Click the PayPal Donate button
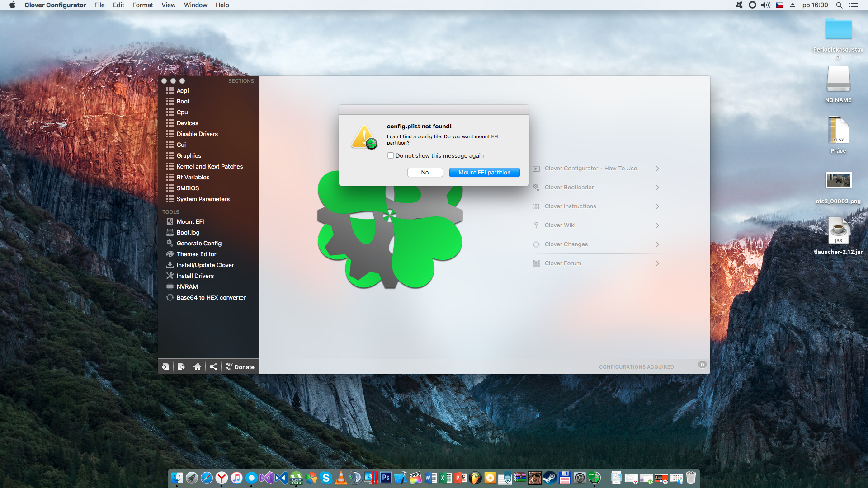This screenshot has width=868, height=488. click(240, 366)
